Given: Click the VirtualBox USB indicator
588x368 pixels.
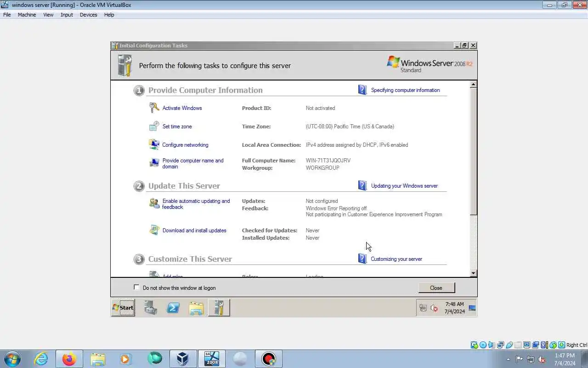Looking at the screenshot, I should coord(509,345).
